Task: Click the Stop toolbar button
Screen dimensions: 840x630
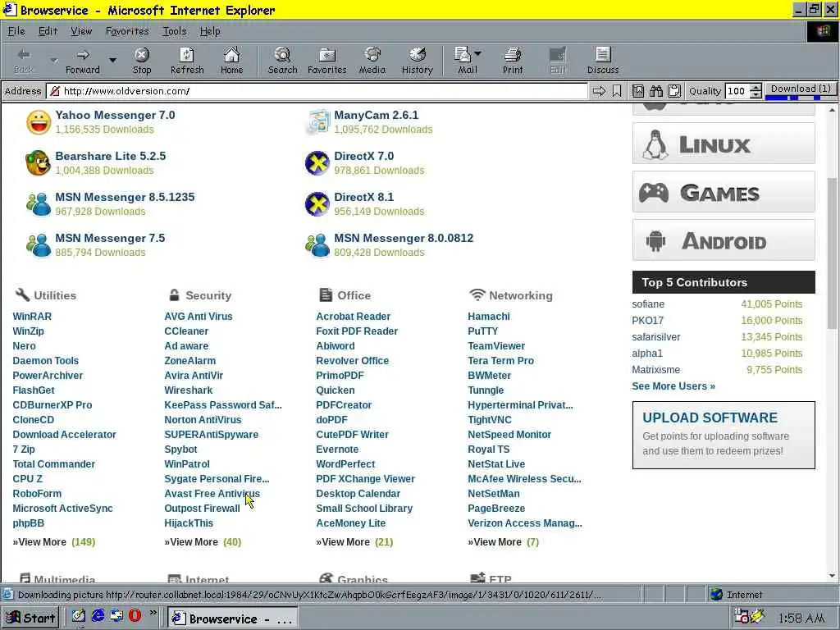Action: pos(141,61)
